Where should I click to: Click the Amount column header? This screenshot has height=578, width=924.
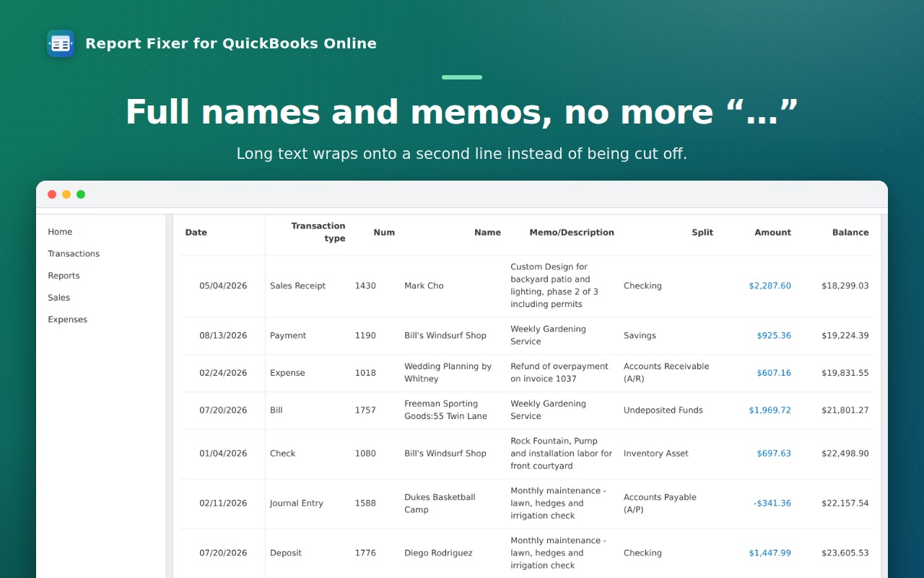pos(772,233)
